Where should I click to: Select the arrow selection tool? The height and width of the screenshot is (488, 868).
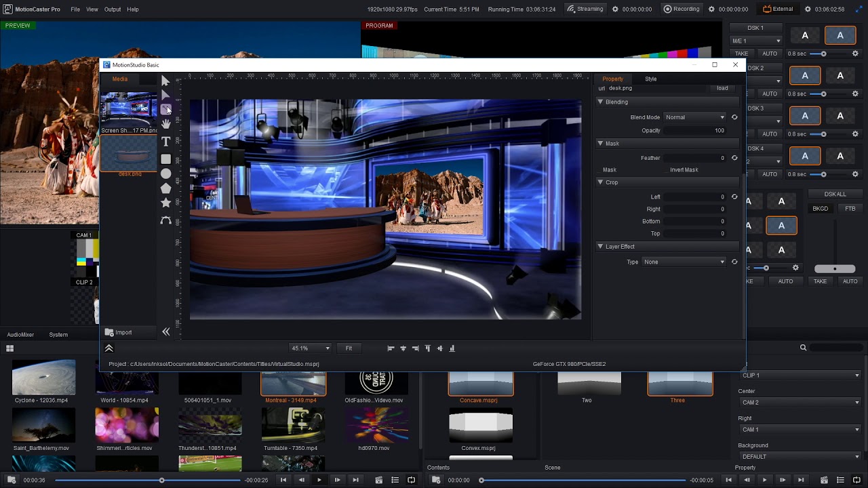165,80
